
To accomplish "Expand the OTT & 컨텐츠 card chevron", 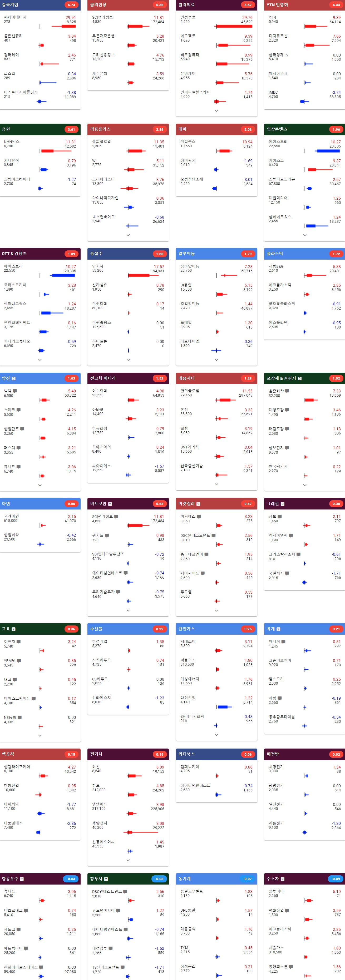I will click(x=40, y=360).
